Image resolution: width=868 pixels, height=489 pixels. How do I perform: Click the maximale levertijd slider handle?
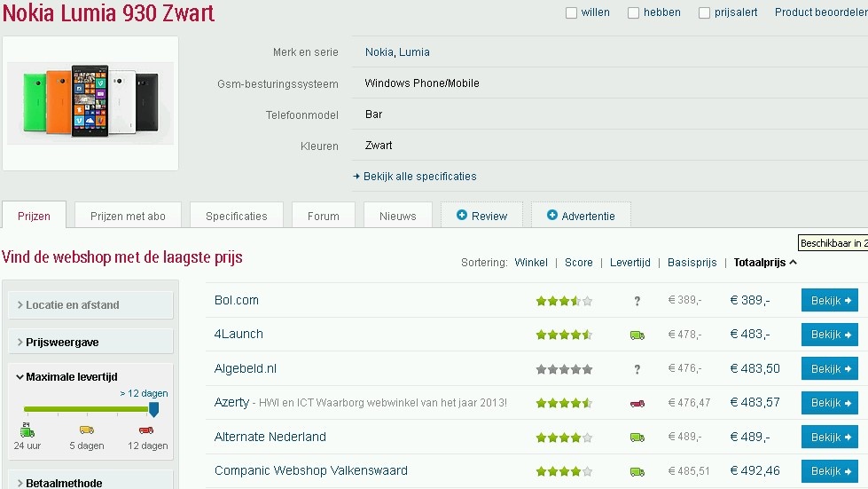click(x=153, y=409)
